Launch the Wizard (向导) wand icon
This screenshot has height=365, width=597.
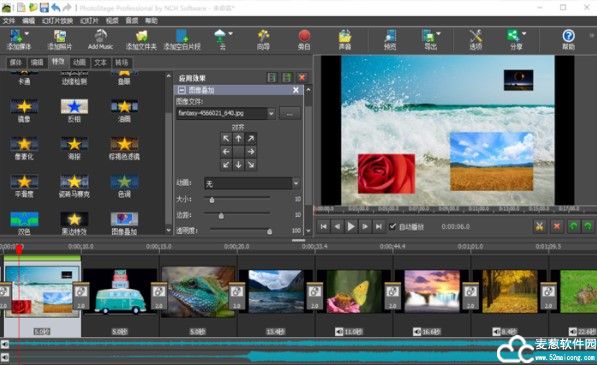263,36
